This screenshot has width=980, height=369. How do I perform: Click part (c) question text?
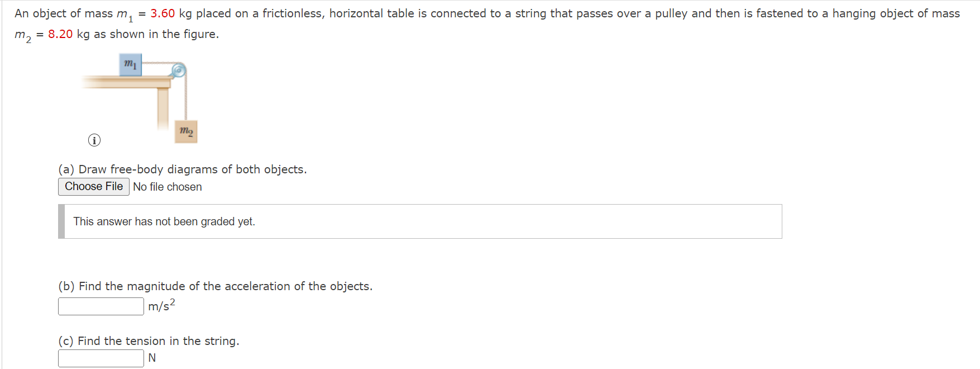pos(148,340)
